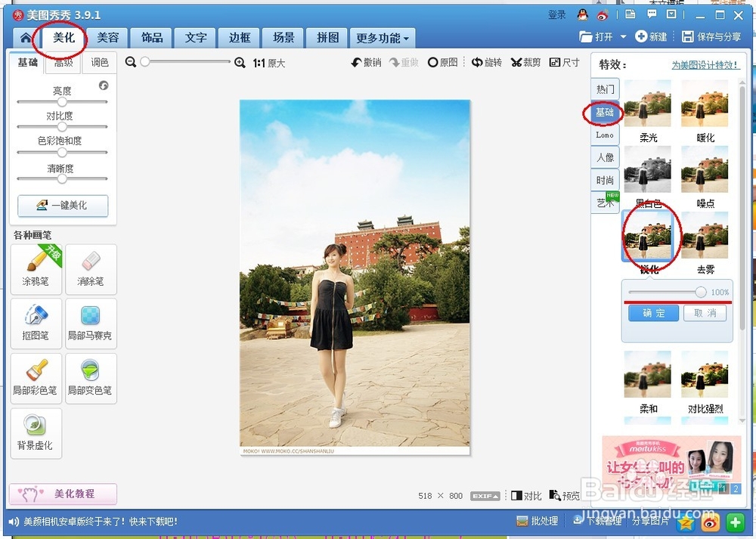Click the 一键美化 button
This screenshot has width=756, height=539.
click(x=64, y=206)
